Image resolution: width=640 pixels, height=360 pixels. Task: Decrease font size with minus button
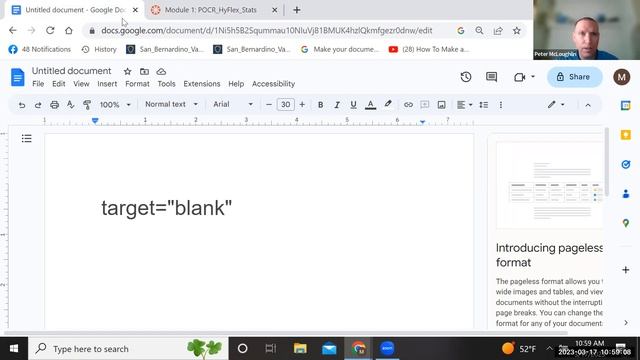[269, 105]
